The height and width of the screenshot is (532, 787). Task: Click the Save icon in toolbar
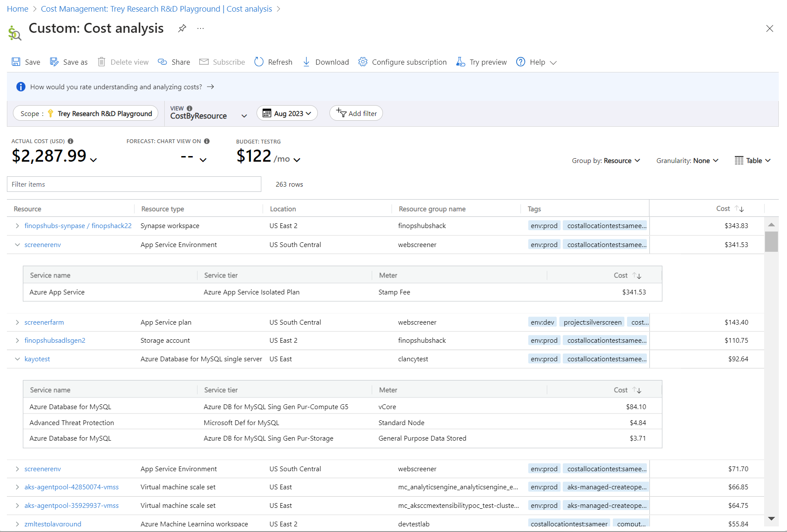point(16,62)
